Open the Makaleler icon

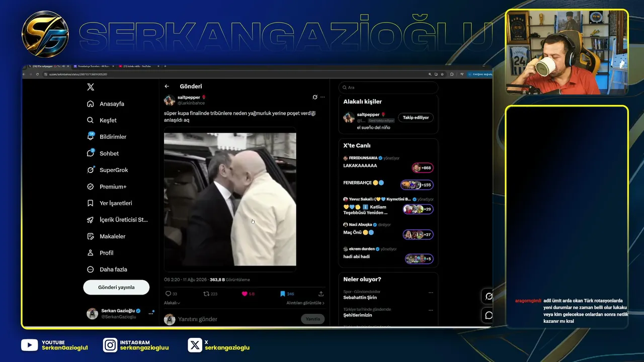[x=91, y=236]
